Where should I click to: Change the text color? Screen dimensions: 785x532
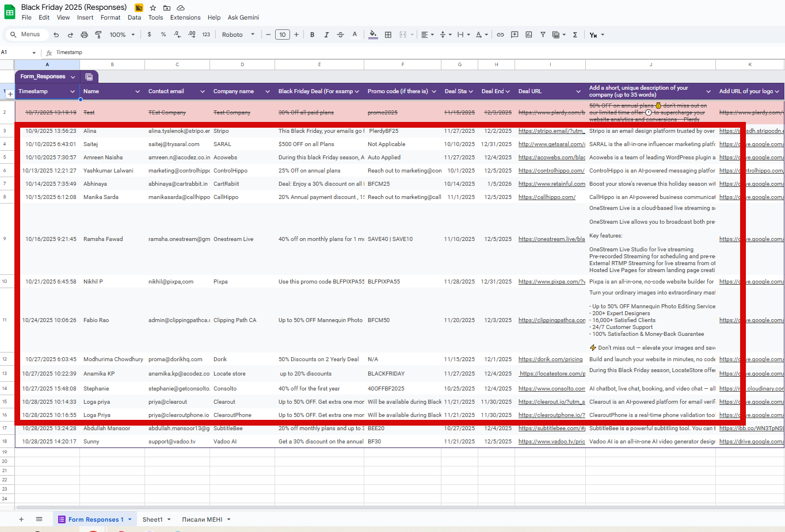(355, 35)
